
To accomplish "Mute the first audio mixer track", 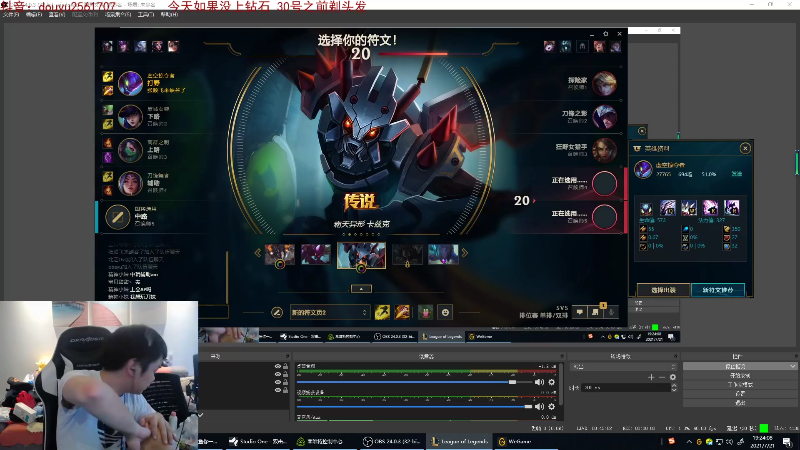I will click(539, 382).
